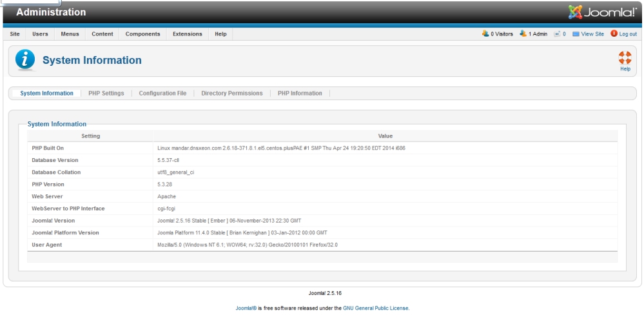644x324 pixels.
Task: Click the PHP Version label
Action: click(x=48, y=184)
